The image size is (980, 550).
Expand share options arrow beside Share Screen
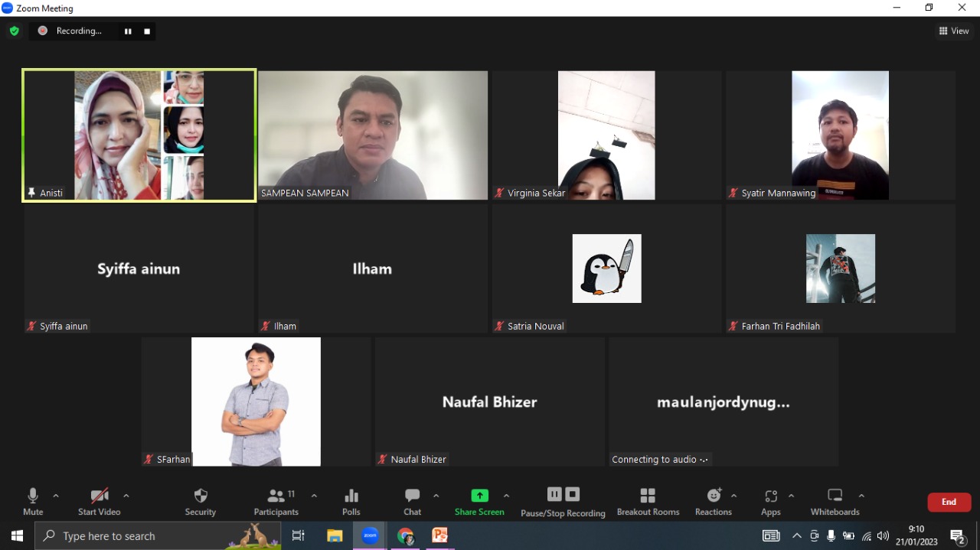506,496
